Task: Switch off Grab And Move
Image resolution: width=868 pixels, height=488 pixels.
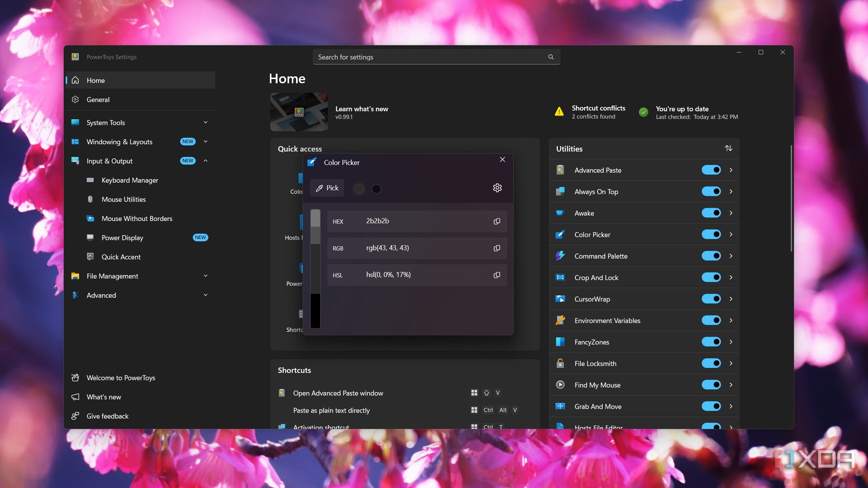Action: tap(711, 406)
